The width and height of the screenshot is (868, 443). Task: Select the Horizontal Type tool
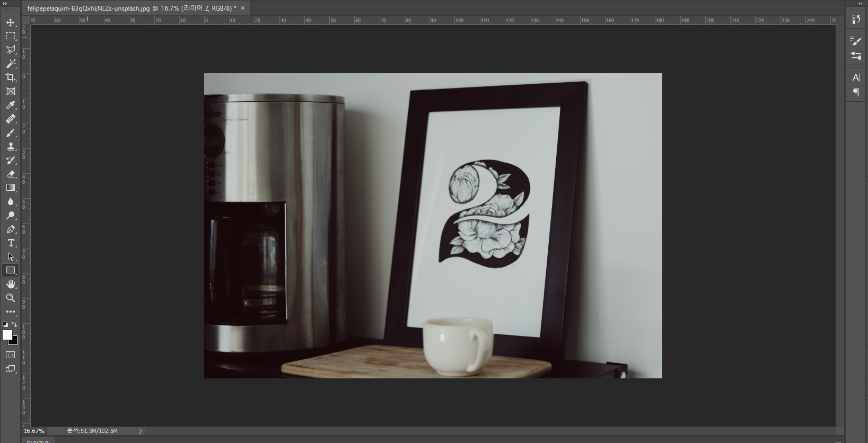pos(11,243)
